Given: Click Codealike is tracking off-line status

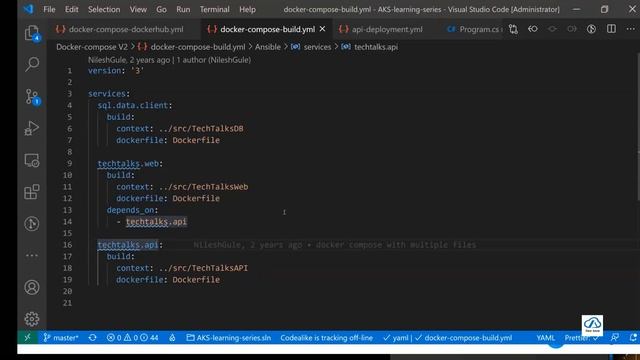Looking at the screenshot, I should pos(327,338).
